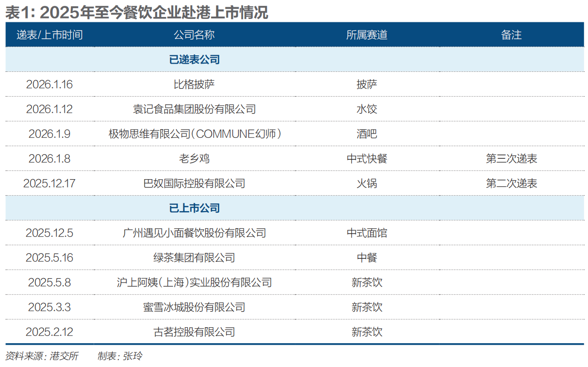Click the 所属赛道 column header
The image size is (588, 367).
367,35
